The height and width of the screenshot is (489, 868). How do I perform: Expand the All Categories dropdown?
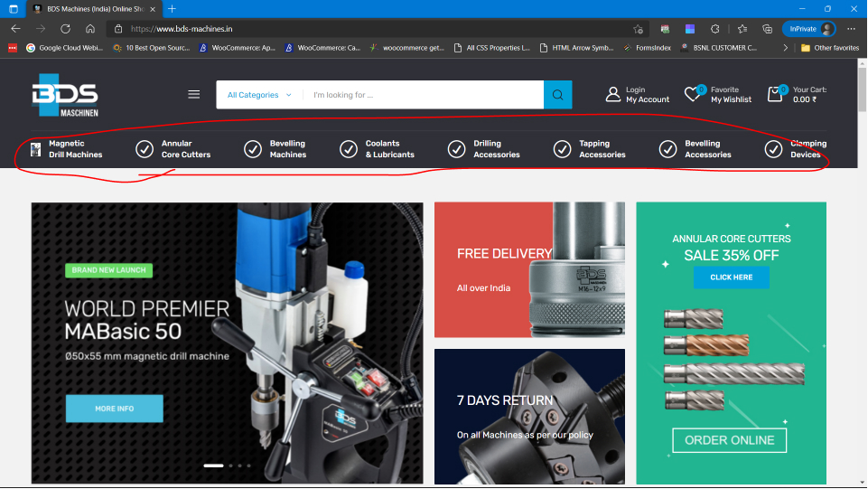click(259, 95)
